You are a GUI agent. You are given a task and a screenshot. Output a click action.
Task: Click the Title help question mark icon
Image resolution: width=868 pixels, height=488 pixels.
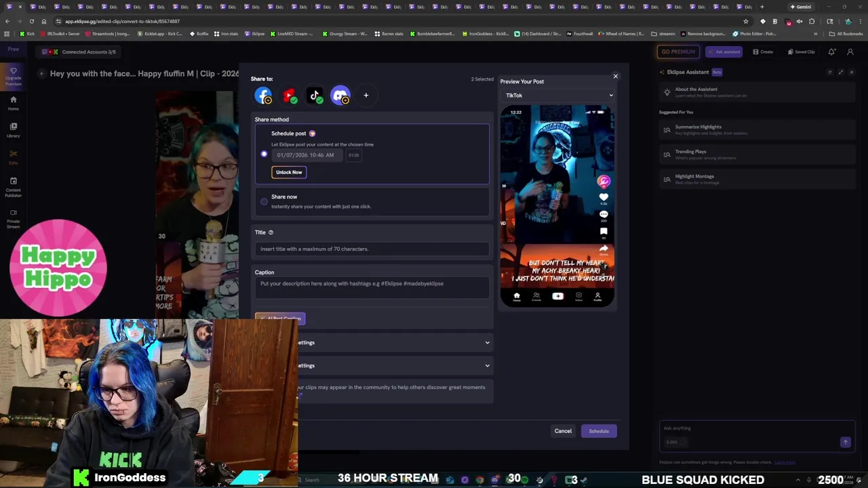click(271, 232)
